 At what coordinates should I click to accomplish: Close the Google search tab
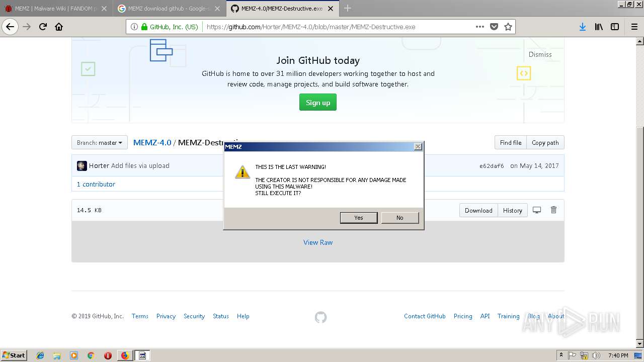coord(217,9)
